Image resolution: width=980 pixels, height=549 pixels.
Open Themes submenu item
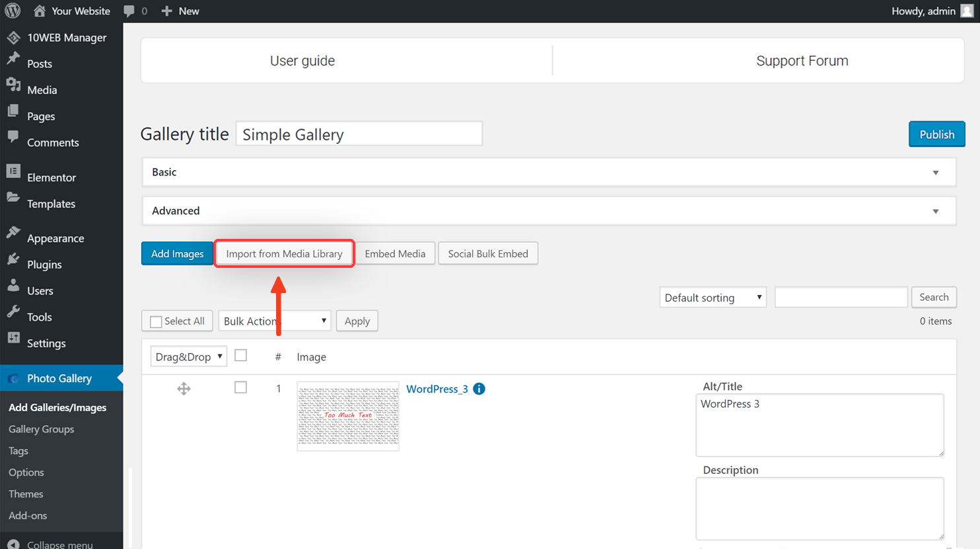click(x=26, y=494)
